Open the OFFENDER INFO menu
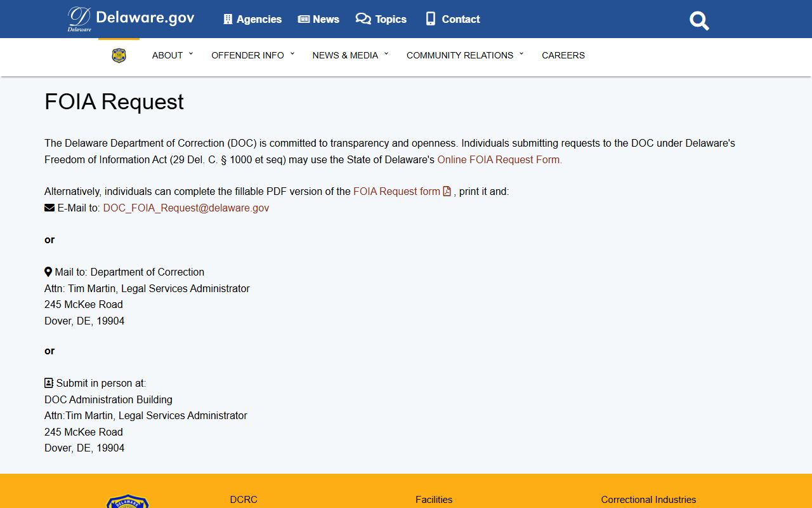The height and width of the screenshot is (508, 812). (x=247, y=55)
